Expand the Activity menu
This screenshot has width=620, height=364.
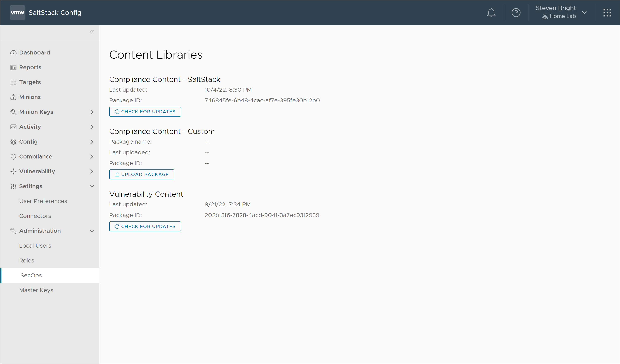[x=92, y=127]
